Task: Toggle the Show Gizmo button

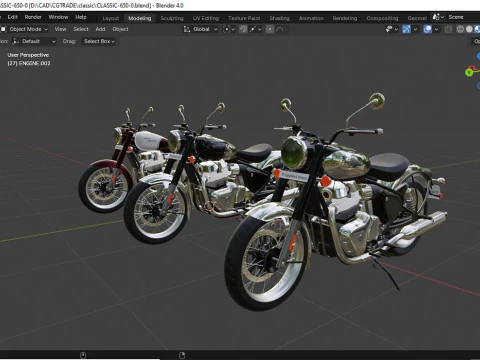Action: [406, 29]
